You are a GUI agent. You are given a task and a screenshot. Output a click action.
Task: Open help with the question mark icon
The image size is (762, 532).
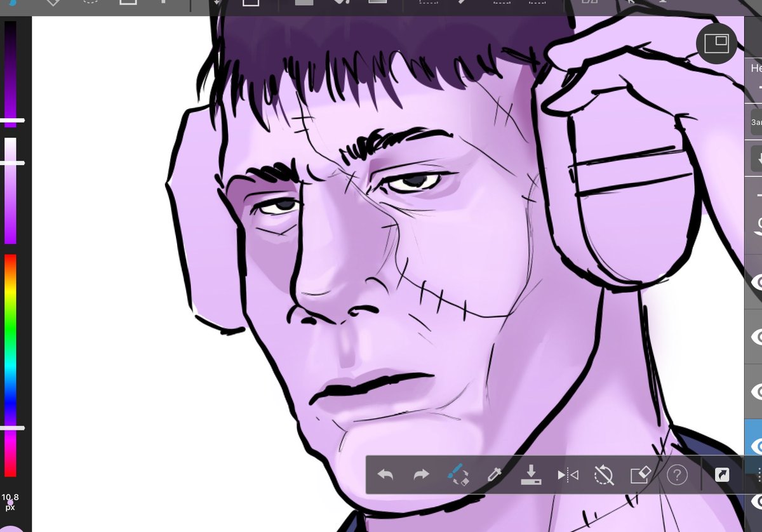coord(677,474)
